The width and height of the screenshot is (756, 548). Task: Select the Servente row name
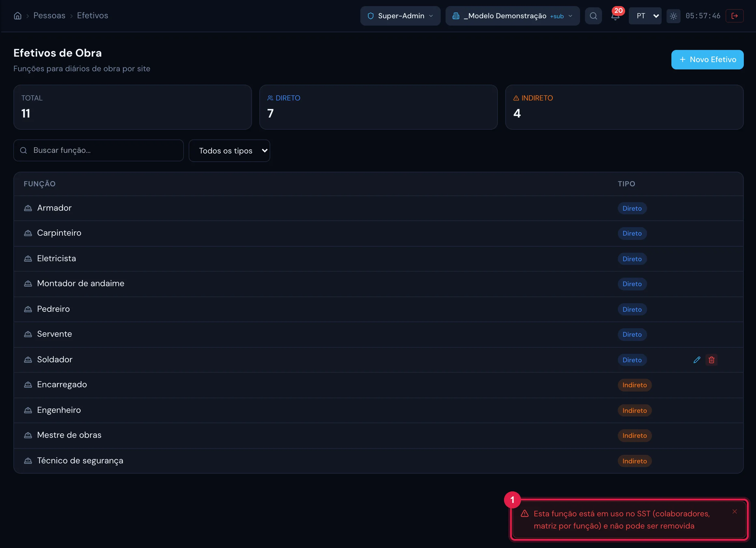pos(54,334)
